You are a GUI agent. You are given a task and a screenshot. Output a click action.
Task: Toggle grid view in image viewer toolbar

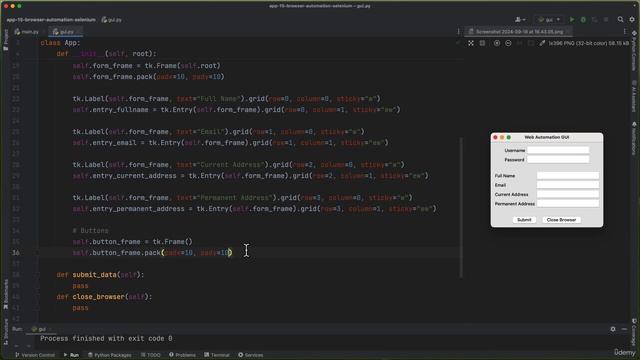(x=482, y=43)
